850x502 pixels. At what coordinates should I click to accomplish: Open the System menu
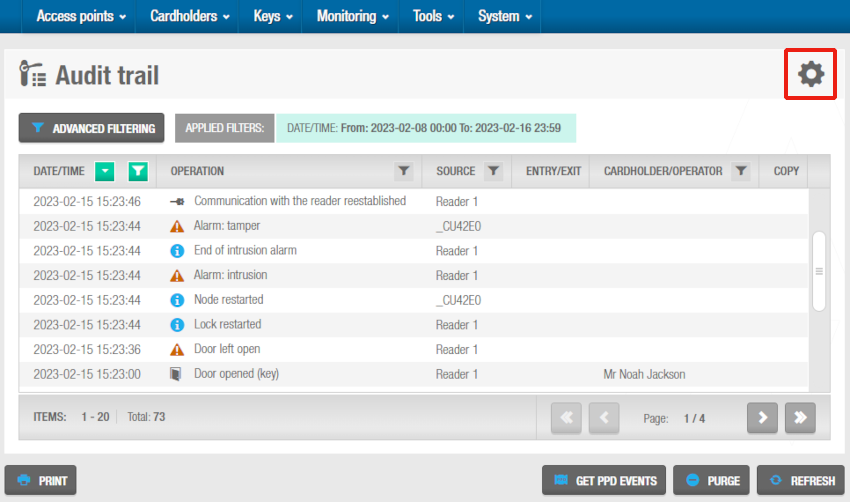click(x=504, y=16)
